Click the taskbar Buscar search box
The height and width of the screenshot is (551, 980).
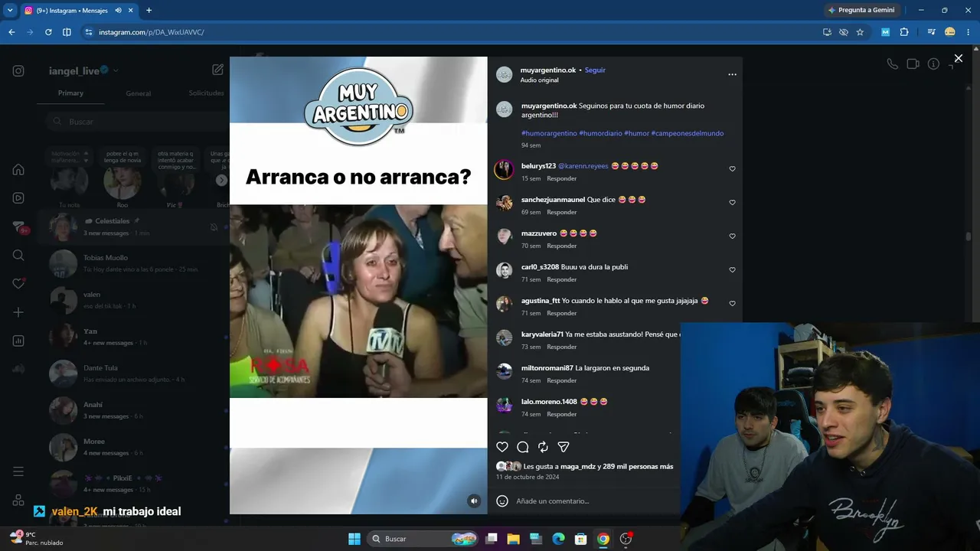423,539
